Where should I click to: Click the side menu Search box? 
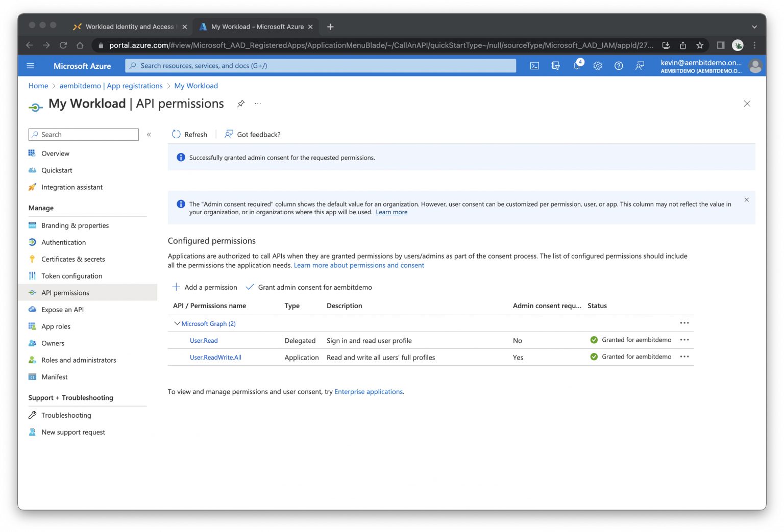coord(84,135)
